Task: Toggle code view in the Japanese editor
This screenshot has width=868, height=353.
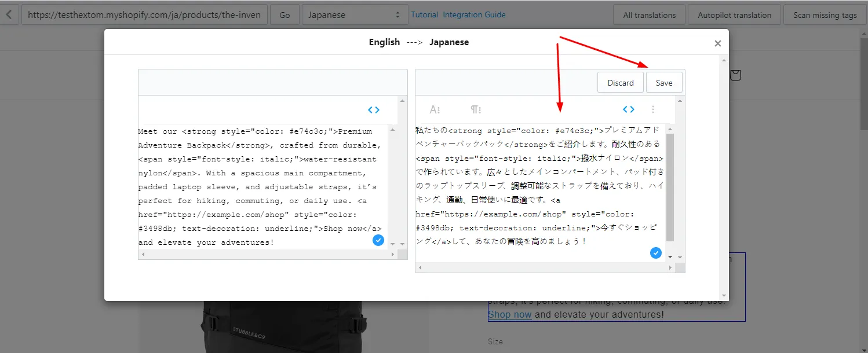Action: point(629,109)
